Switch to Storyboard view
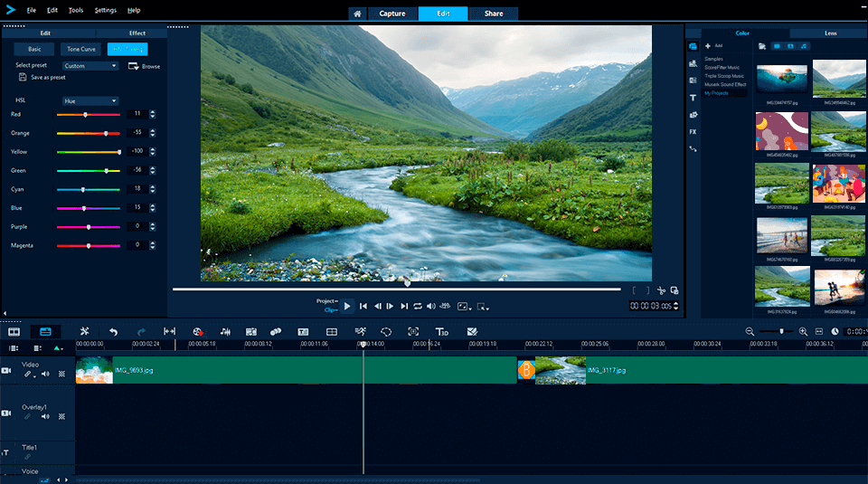The image size is (868, 484). 14,332
